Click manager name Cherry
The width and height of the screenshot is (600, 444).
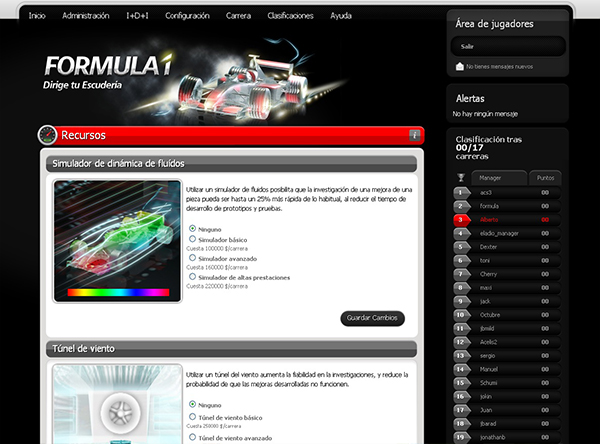[x=488, y=274]
